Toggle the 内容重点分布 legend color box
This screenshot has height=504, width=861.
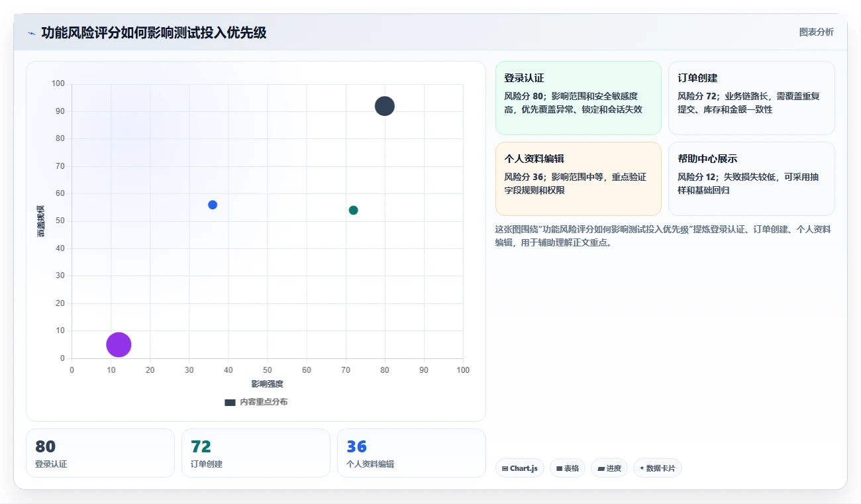tap(230, 402)
